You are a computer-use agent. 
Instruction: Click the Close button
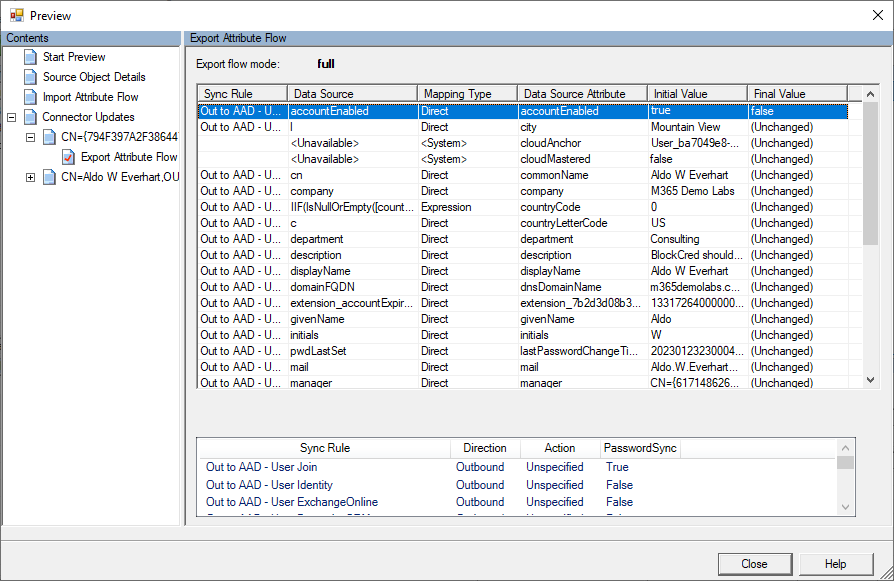pos(754,564)
